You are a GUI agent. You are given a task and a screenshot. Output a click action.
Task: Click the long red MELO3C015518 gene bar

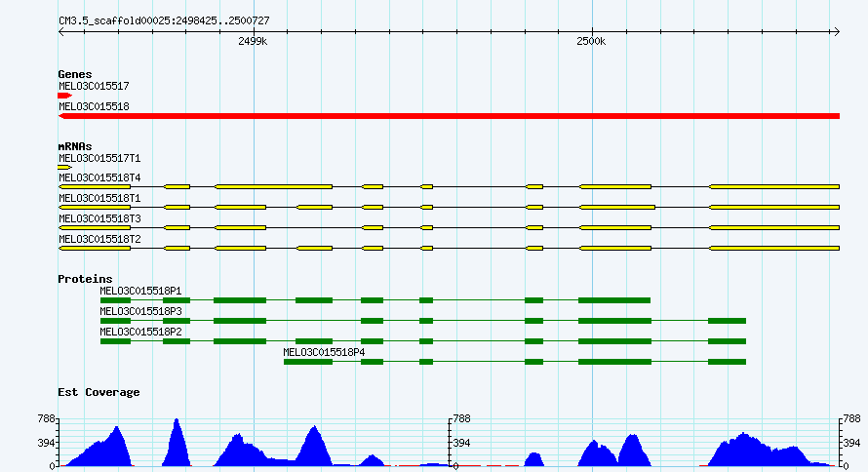[x=449, y=116]
